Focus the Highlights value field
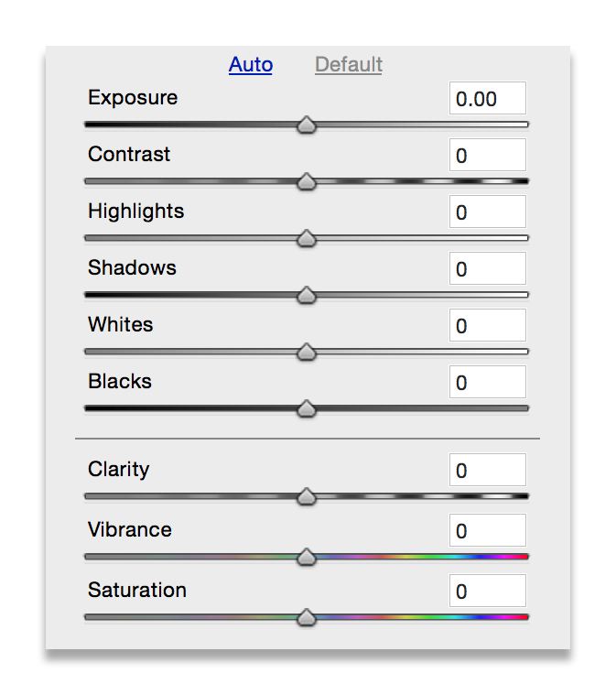616x695 pixels. coord(487,212)
